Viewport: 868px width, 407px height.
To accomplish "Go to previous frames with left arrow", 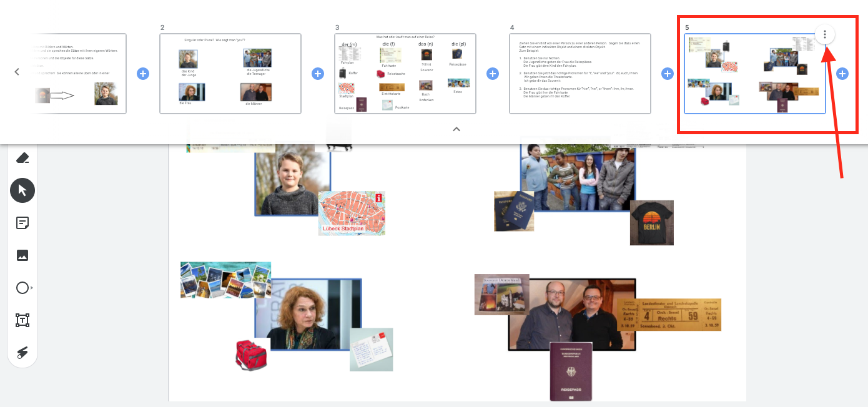I will click(x=17, y=72).
